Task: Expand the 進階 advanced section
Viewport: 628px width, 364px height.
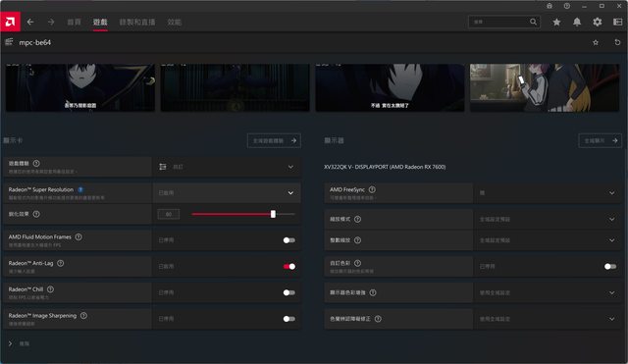Action: (19, 343)
